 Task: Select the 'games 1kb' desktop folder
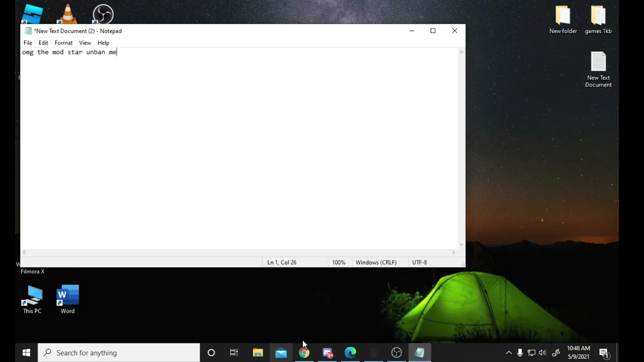[598, 20]
